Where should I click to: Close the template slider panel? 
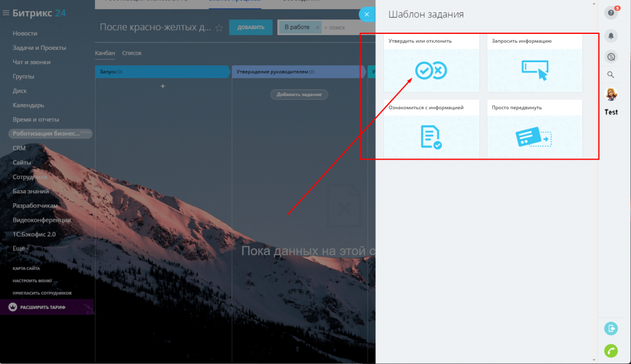[x=367, y=15]
